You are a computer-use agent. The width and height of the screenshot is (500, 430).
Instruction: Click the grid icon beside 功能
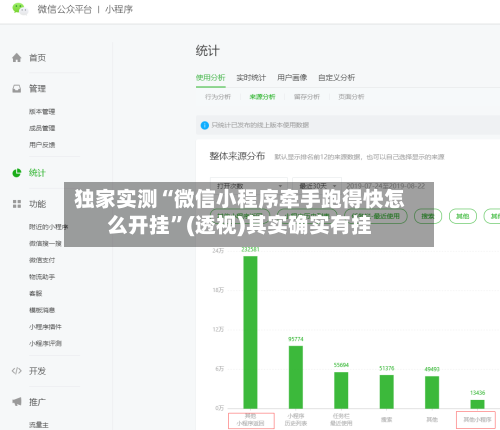[17, 204]
